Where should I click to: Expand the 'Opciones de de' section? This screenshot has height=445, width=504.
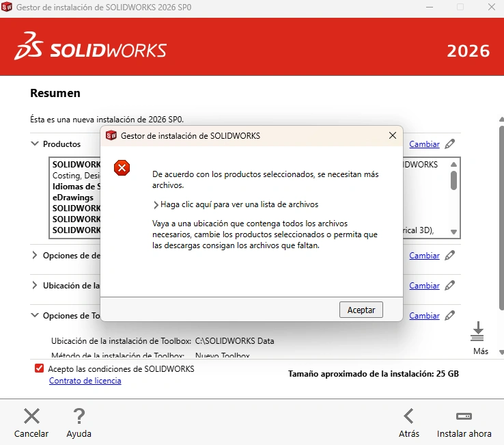(x=35, y=255)
